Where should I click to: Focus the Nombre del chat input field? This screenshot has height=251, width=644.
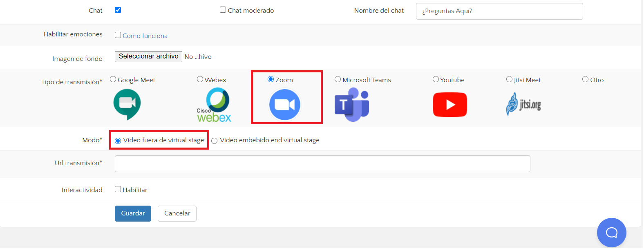(499, 11)
